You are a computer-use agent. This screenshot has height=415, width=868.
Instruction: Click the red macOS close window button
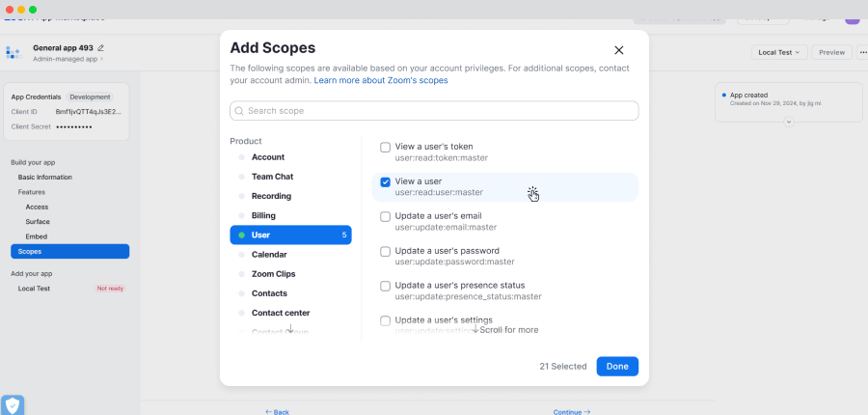pos(10,10)
